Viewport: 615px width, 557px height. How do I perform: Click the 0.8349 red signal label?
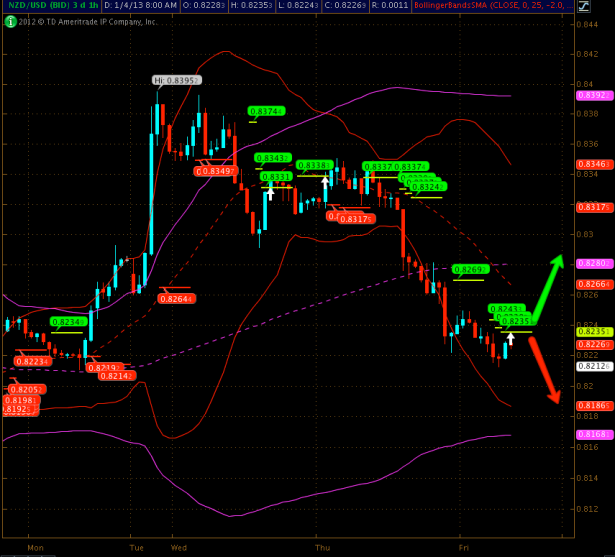[216, 171]
